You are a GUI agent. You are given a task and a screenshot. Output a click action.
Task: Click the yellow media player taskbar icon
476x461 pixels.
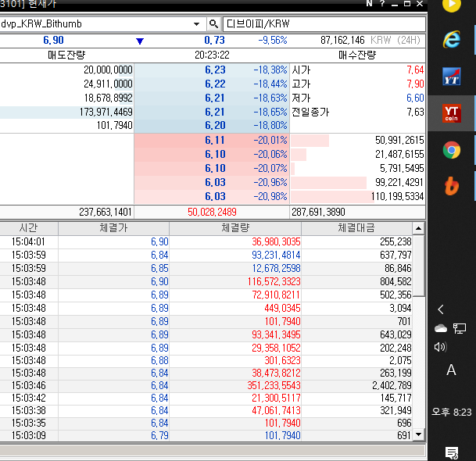point(451,5)
